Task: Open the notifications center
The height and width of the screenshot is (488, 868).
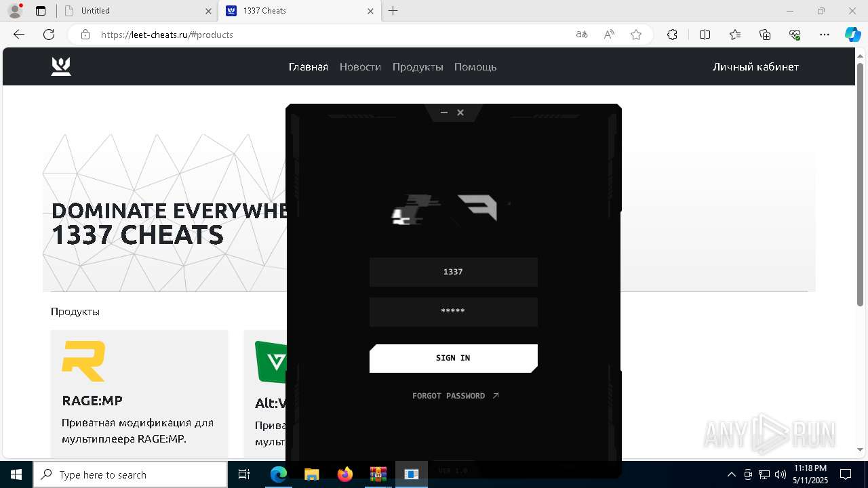Action: click(846, 474)
